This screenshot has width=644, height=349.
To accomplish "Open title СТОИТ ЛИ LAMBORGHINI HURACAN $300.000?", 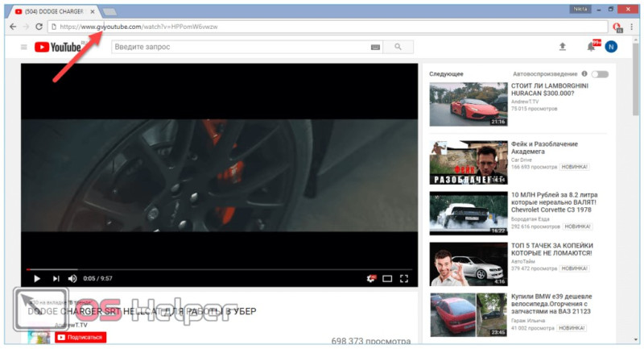I will pyautogui.click(x=550, y=89).
